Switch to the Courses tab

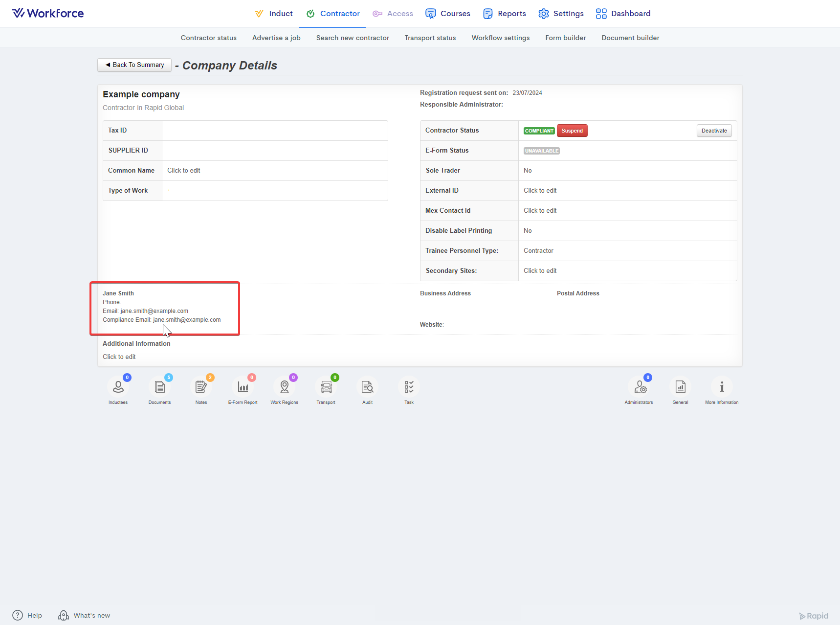coord(448,14)
